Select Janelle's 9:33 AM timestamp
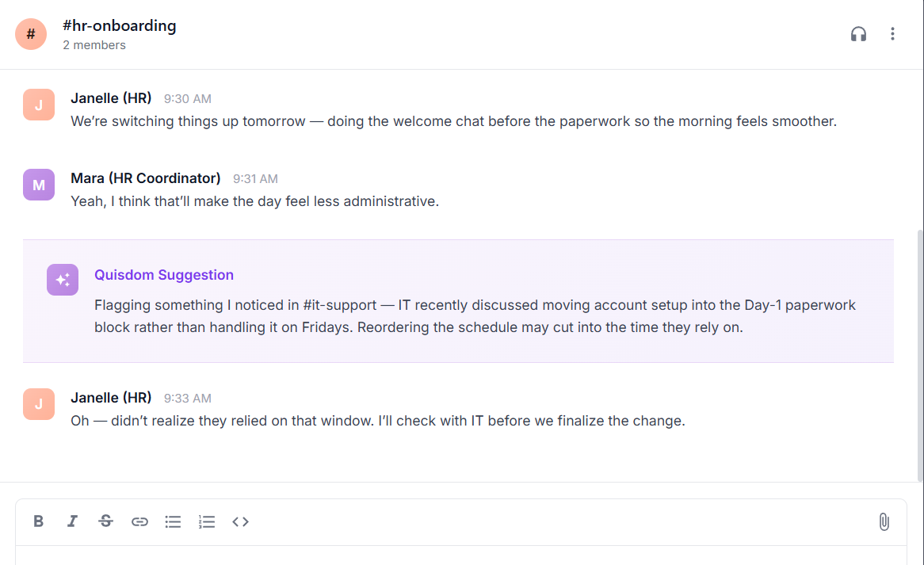The image size is (924, 565). tap(187, 398)
